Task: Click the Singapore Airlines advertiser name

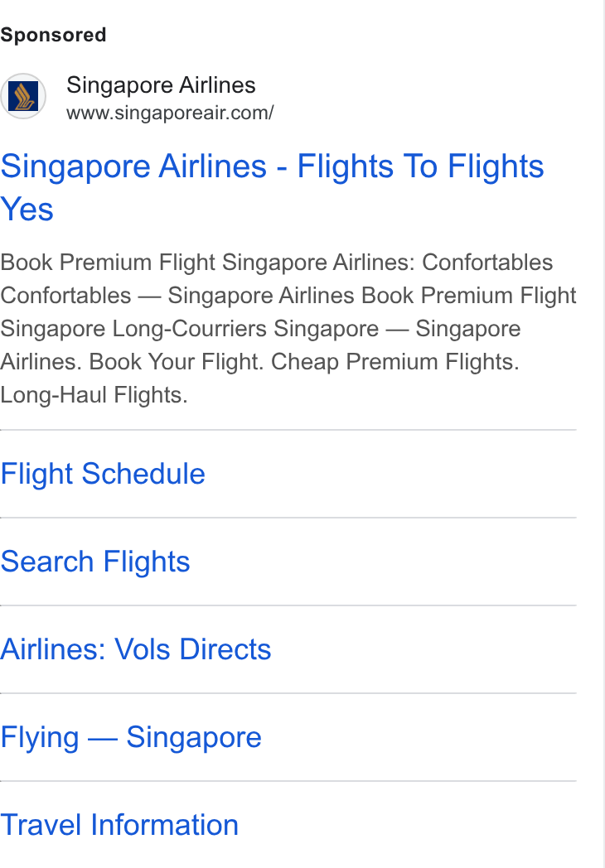Action: tap(162, 85)
